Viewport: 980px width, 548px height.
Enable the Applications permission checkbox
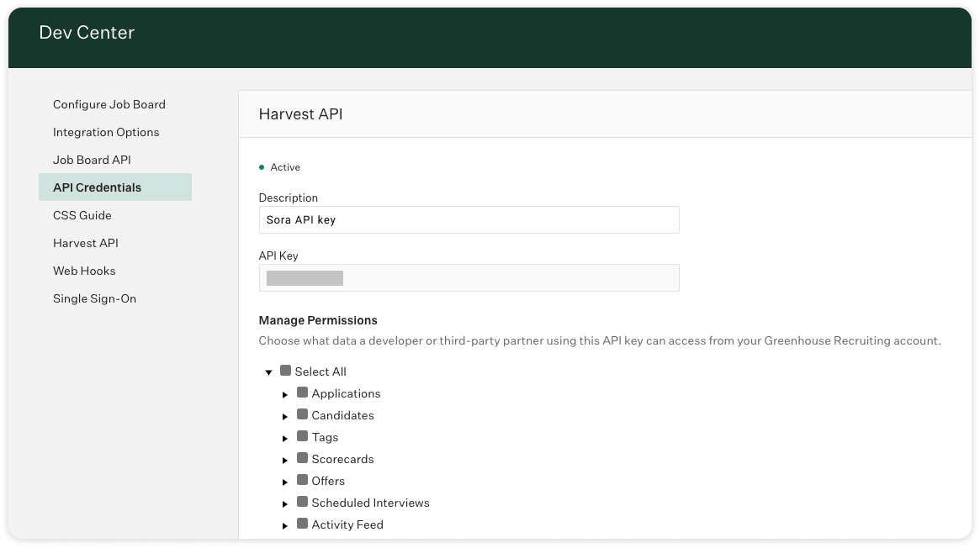(x=303, y=393)
